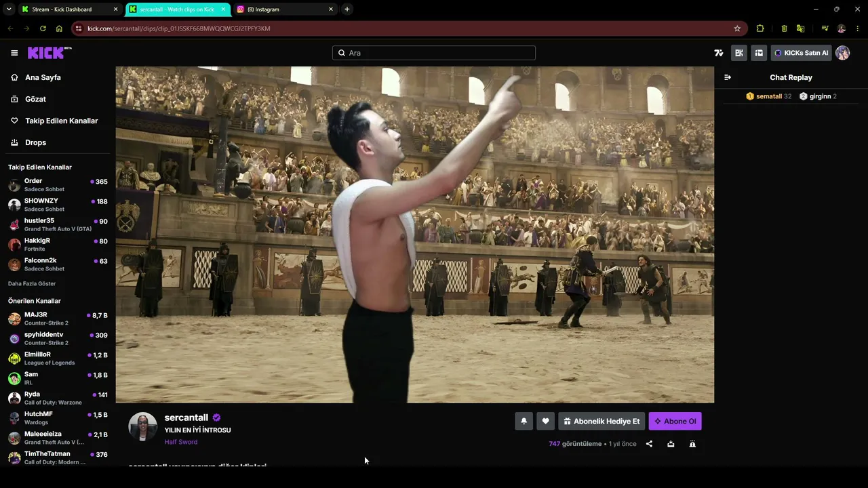
Task: Reload the page
Action: [x=43, y=28]
